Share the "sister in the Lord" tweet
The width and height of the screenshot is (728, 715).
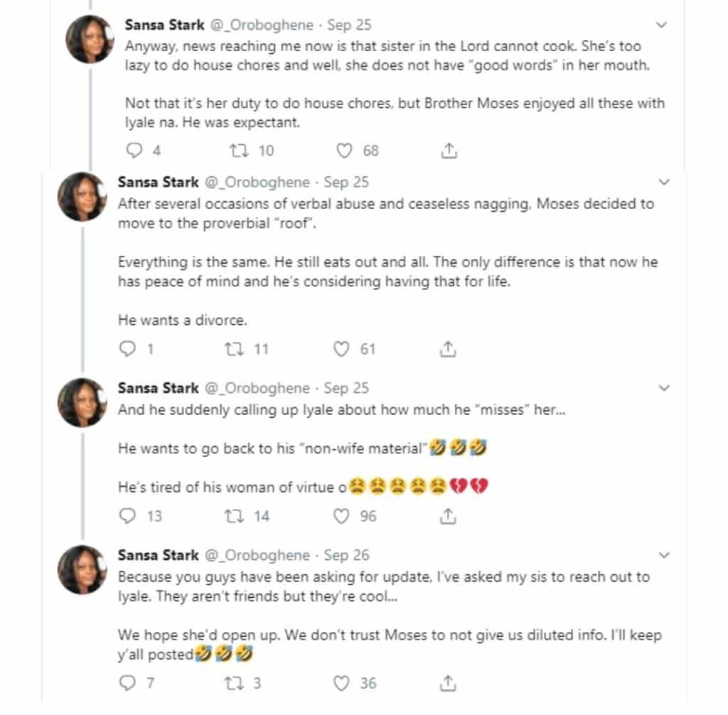pos(449,151)
